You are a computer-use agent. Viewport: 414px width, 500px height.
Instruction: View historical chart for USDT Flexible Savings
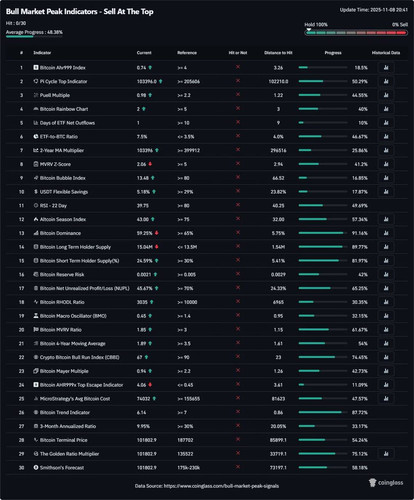click(386, 192)
